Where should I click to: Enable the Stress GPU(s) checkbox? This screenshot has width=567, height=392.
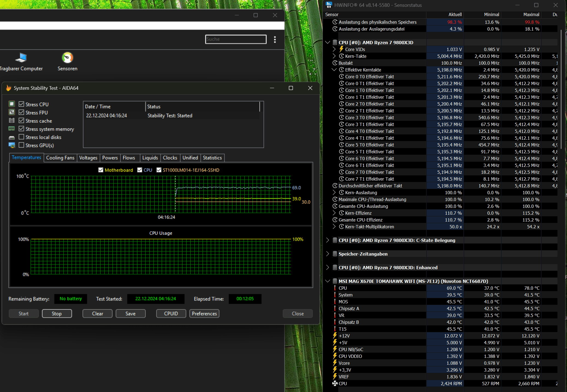[x=21, y=145]
